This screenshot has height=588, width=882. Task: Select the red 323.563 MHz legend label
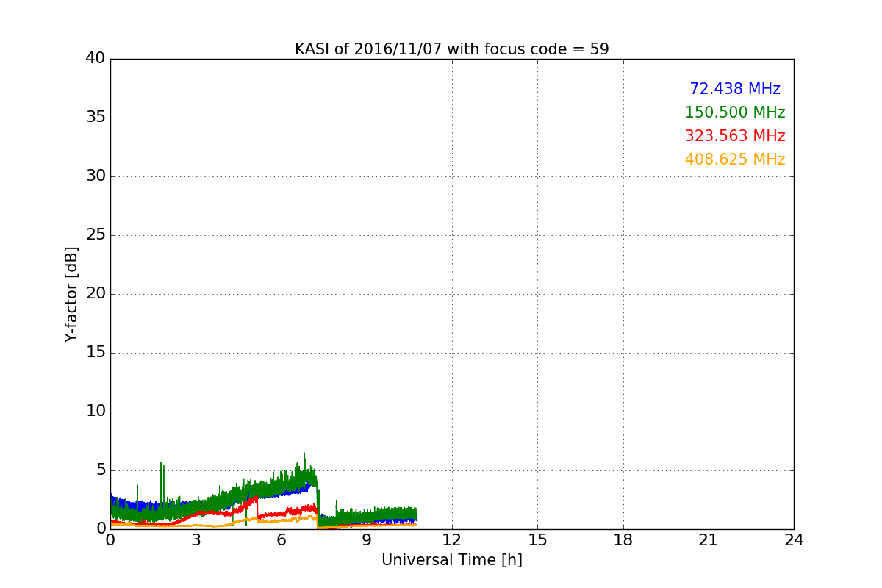(x=735, y=136)
